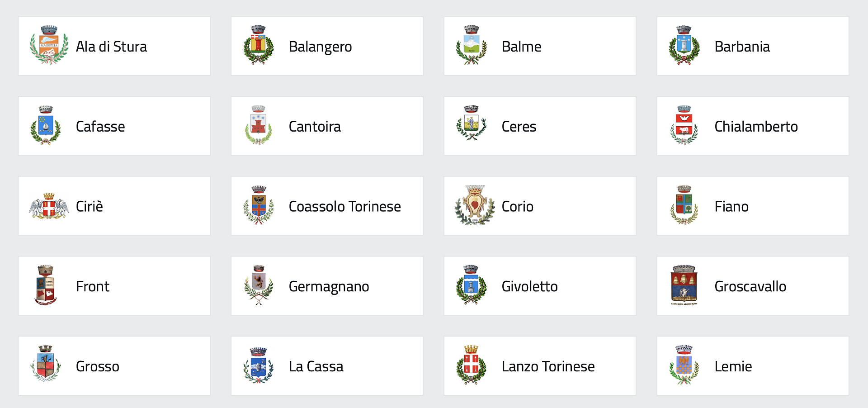Click the Ala di Stura coat of arms

49,46
